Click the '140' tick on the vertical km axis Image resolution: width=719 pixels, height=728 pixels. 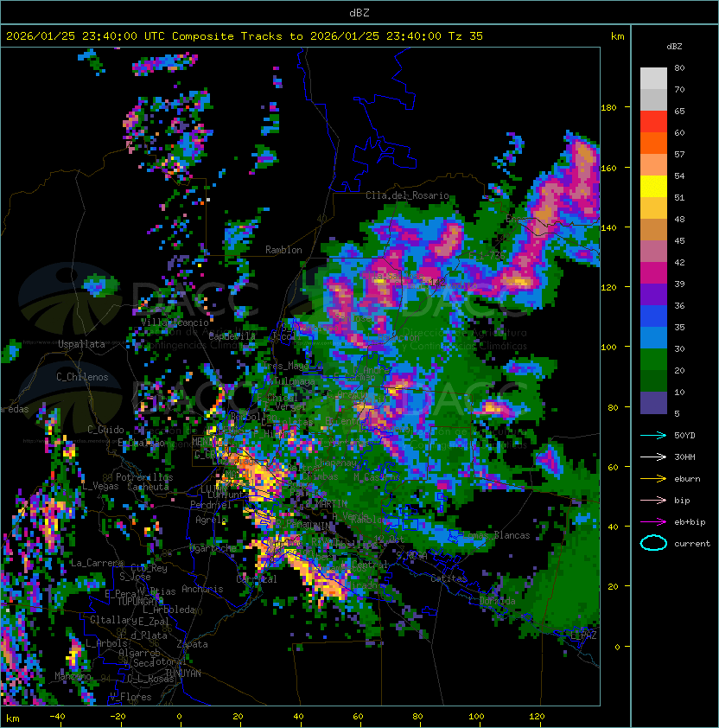pyautogui.click(x=608, y=227)
